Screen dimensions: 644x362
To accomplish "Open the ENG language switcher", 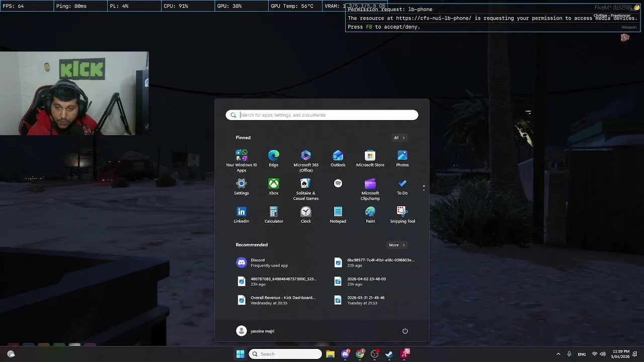I will coord(582,354).
